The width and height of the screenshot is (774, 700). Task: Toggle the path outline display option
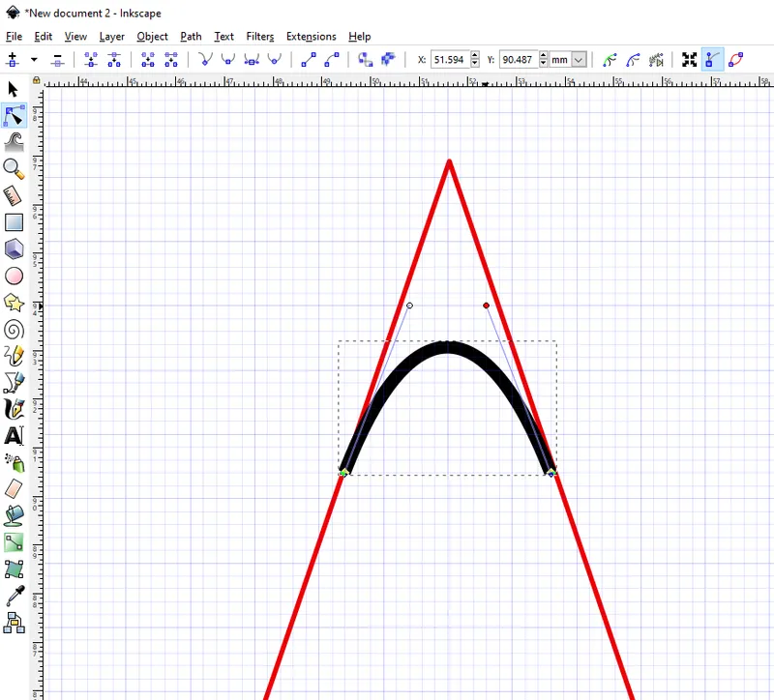(736, 60)
